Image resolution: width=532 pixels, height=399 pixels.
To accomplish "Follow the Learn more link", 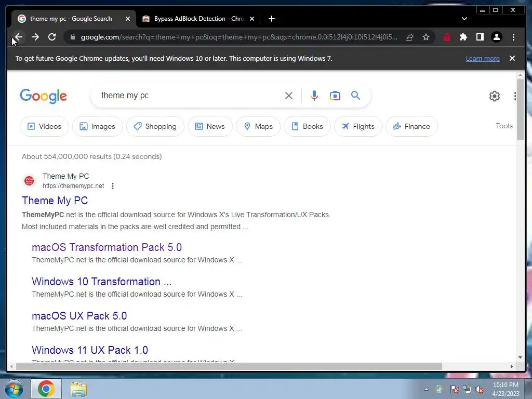I will tap(483, 58).
